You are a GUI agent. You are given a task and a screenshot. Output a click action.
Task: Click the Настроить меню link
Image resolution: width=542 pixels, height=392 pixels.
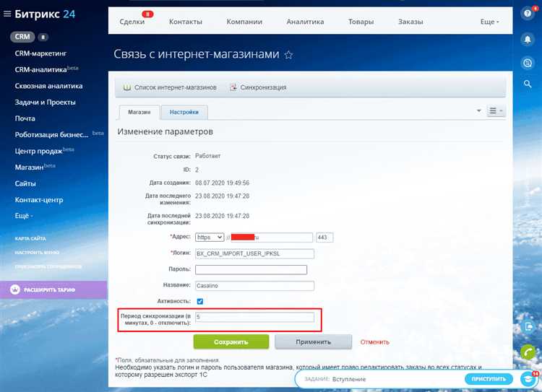(37, 253)
